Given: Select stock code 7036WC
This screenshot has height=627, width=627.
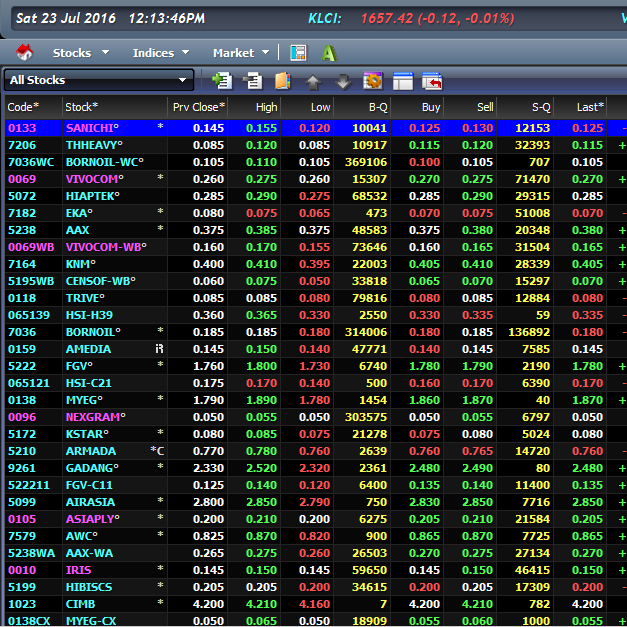Looking at the screenshot, I should click(x=31, y=162).
